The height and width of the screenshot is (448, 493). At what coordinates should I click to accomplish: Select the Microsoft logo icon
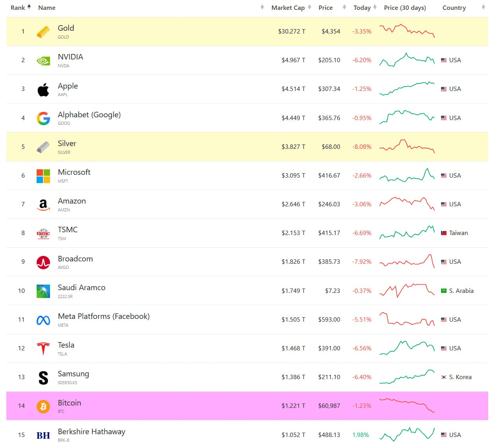(x=43, y=176)
